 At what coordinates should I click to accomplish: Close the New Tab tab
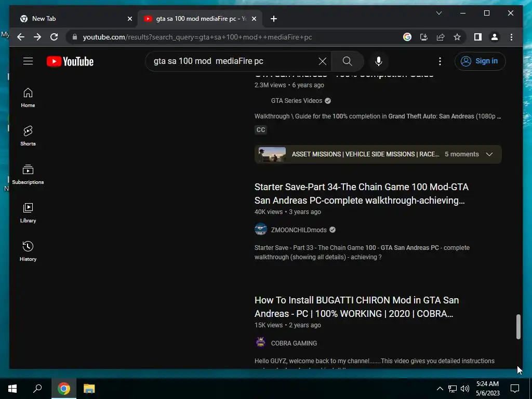point(129,19)
